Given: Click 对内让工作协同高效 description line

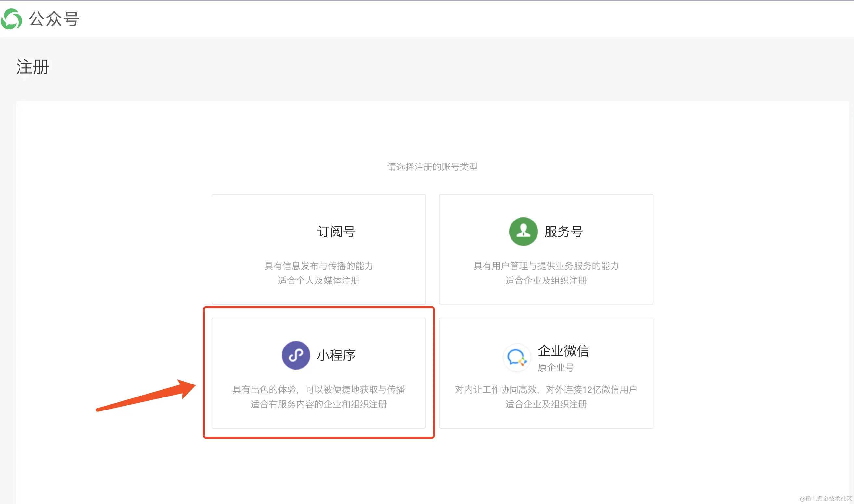Looking at the screenshot, I should 546,390.
